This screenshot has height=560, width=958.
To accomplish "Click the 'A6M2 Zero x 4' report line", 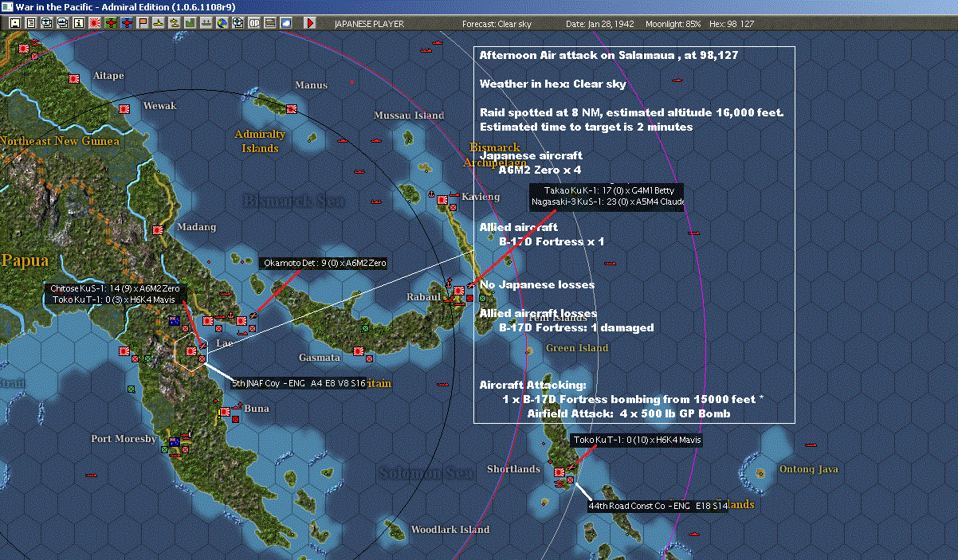I will click(540, 170).
